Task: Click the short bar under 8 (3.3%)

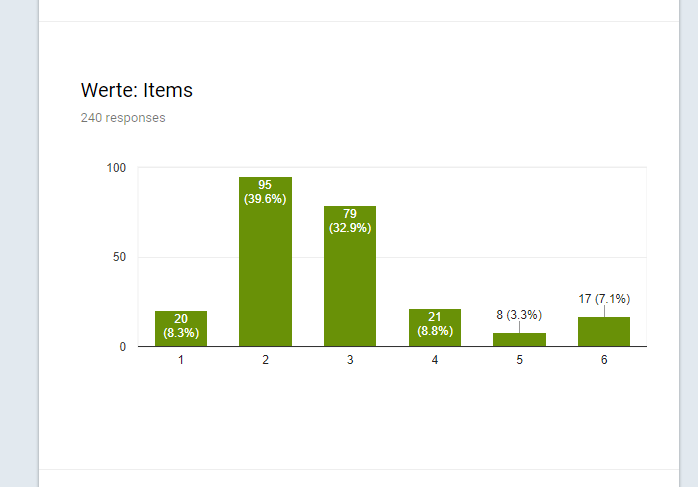Action: (519, 339)
